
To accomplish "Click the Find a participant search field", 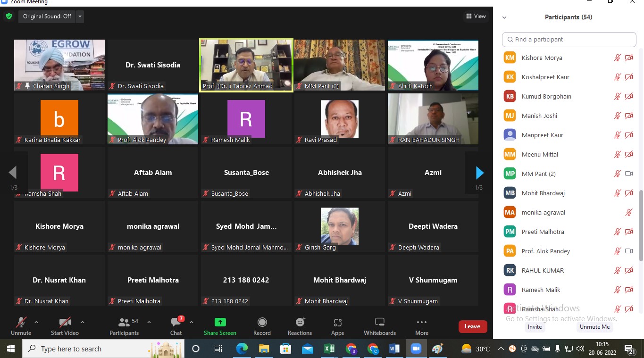I will pyautogui.click(x=569, y=40).
